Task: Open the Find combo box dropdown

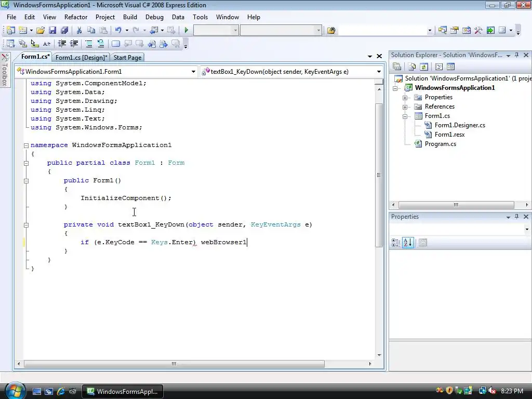Action: click(x=430, y=30)
